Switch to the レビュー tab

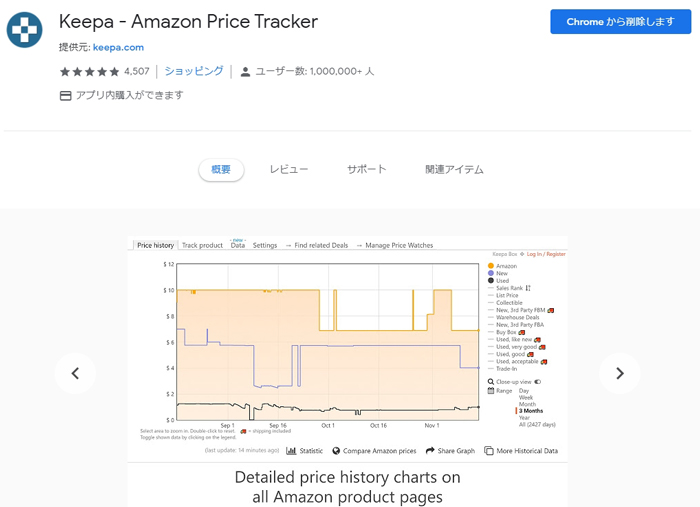[289, 170]
